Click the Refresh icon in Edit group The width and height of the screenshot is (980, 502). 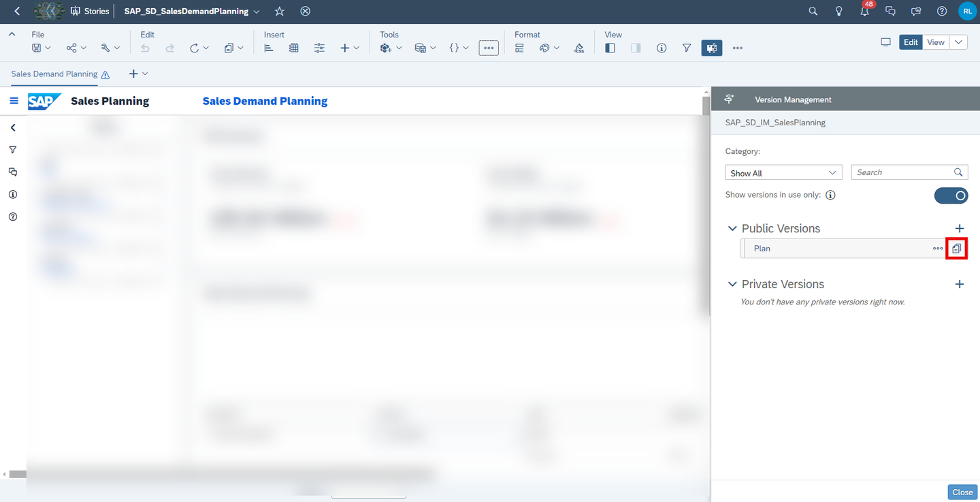[195, 48]
